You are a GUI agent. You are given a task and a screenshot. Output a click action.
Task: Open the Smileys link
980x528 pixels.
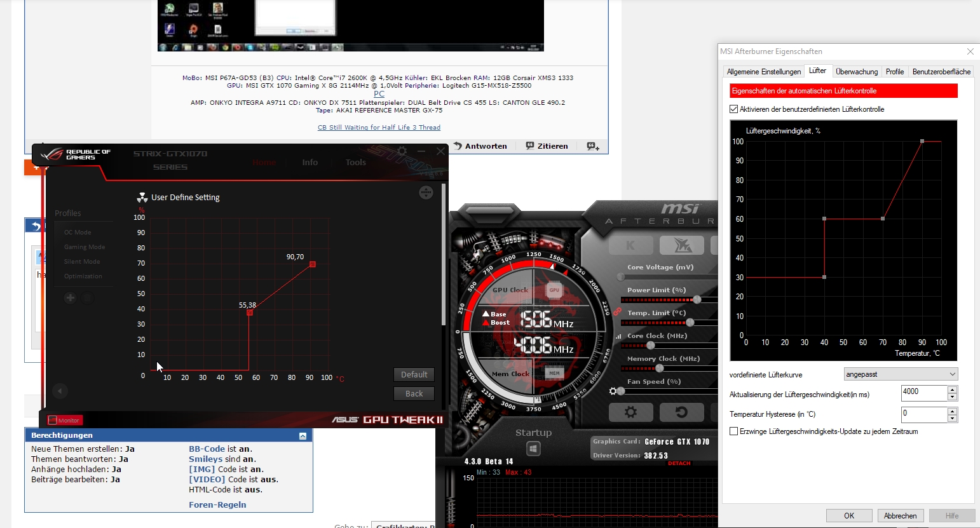[x=205, y=459]
